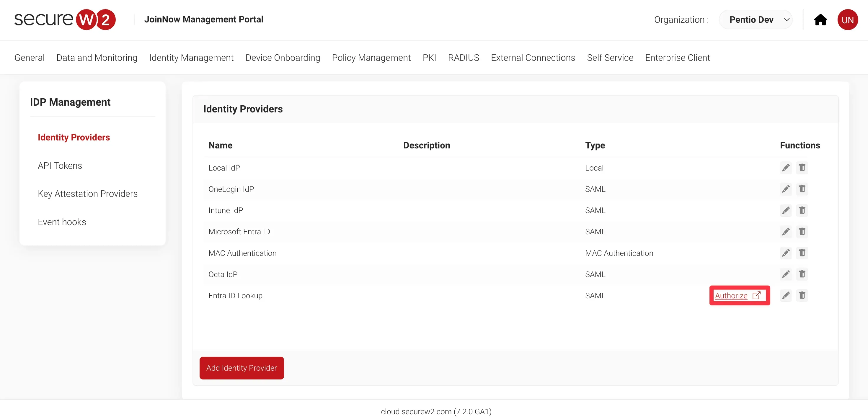Edit the Local IdP entry
Image resolution: width=868 pixels, height=419 pixels.
coord(785,167)
